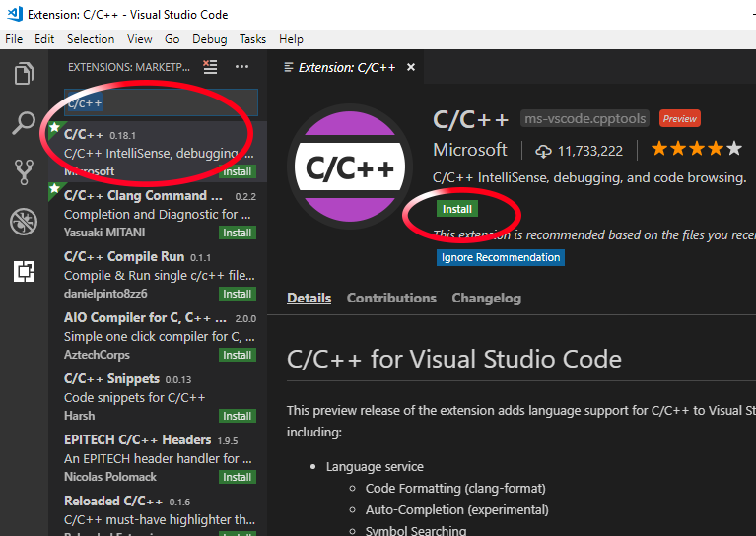Screen dimensions: 756x536
Task: Click the red Preview badge
Action: click(x=680, y=118)
